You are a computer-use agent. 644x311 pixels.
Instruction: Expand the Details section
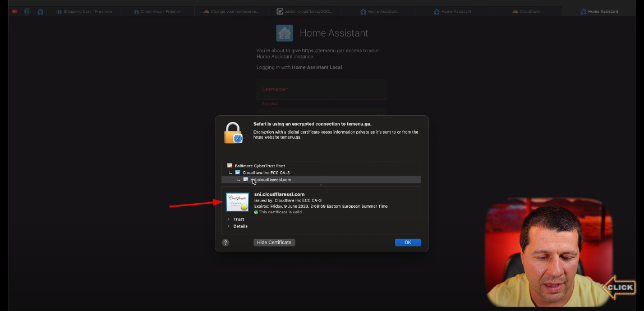(x=228, y=226)
